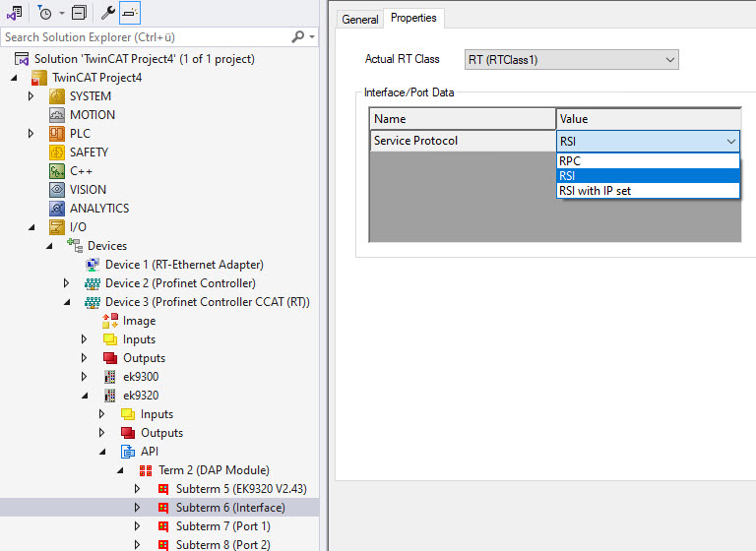Click the VISION eye icon node
Viewport: 756px width, 551px height.
click(x=57, y=190)
